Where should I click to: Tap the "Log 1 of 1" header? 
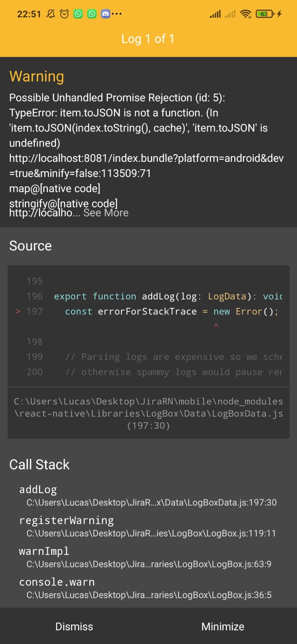pyautogui.click(x=148, y=39)
